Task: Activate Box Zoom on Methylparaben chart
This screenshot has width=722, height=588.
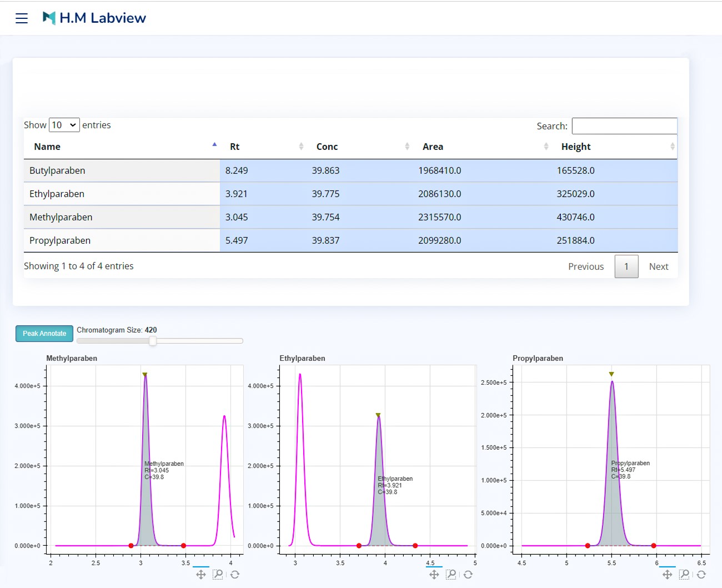Action: click(x=218, y=575)
